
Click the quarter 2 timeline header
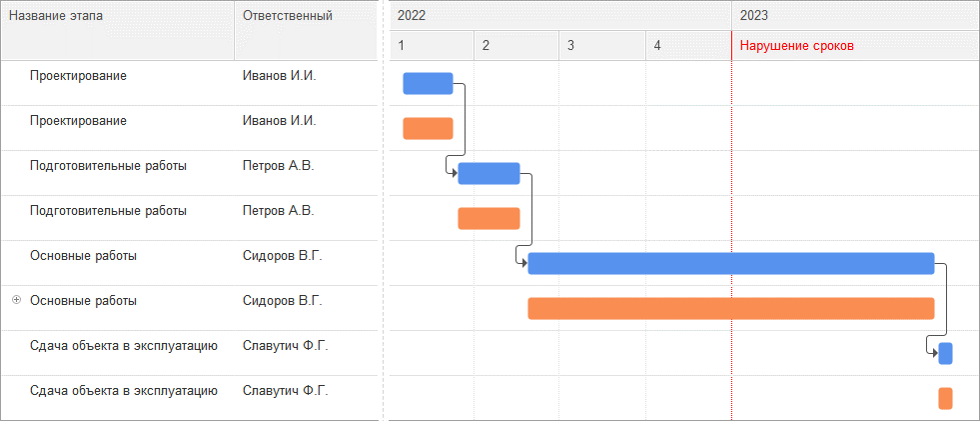coord(515,45)
